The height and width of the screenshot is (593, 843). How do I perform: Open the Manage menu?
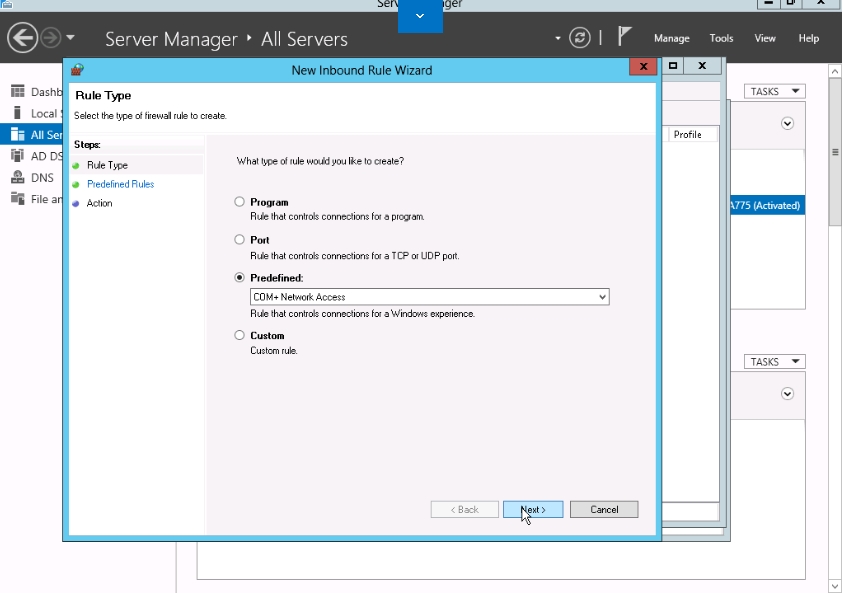671,38
